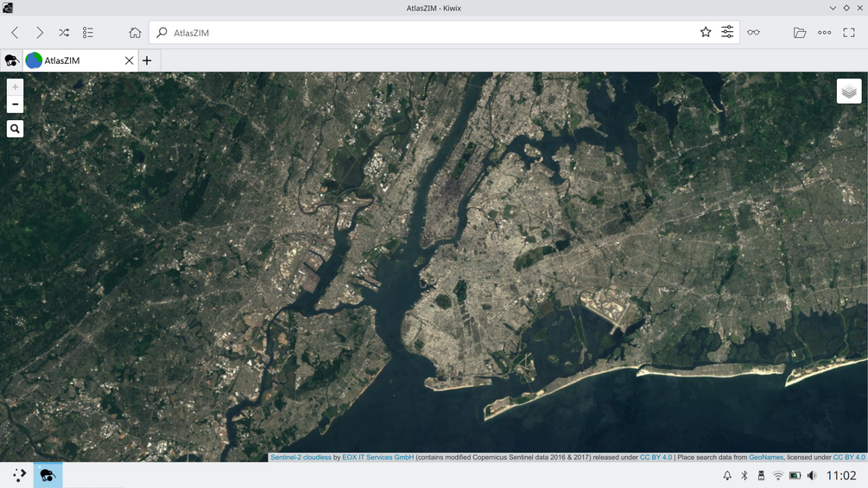Open removable device icon in system tray

pos(761,475)
